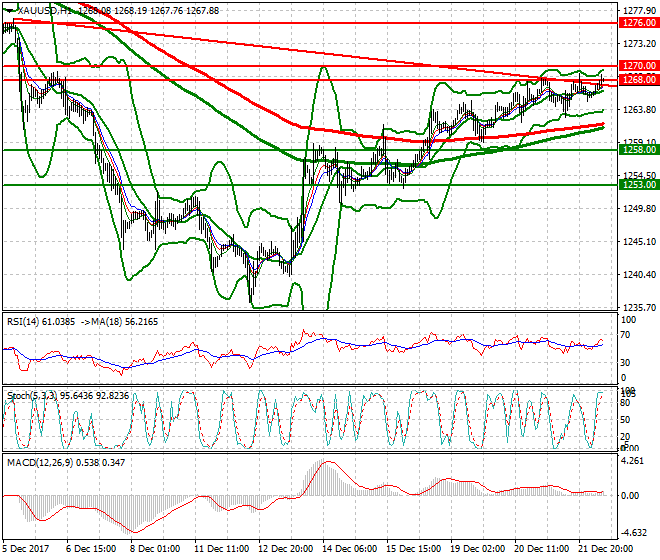
Task: Click the 19 Dec 02:00 time label
Action: [477, 549]
